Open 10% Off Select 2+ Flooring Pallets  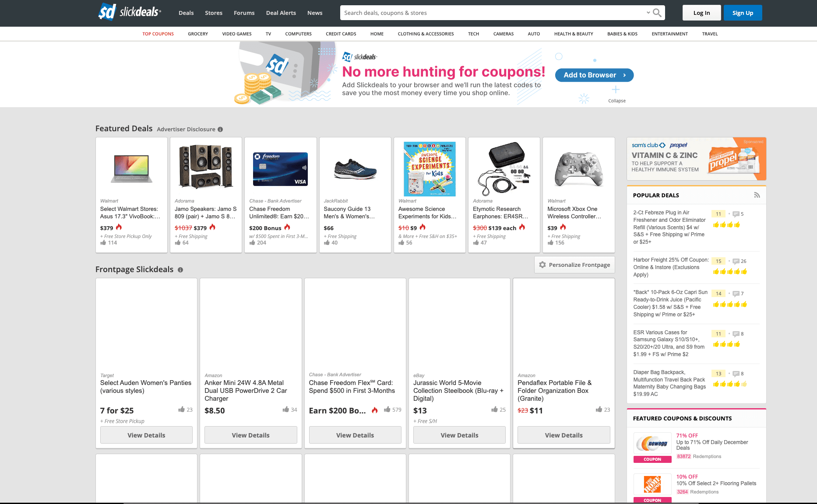716,483
